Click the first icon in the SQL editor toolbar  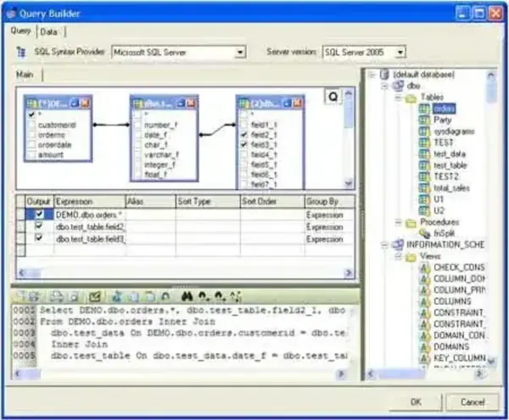click(x=20, y=296)
